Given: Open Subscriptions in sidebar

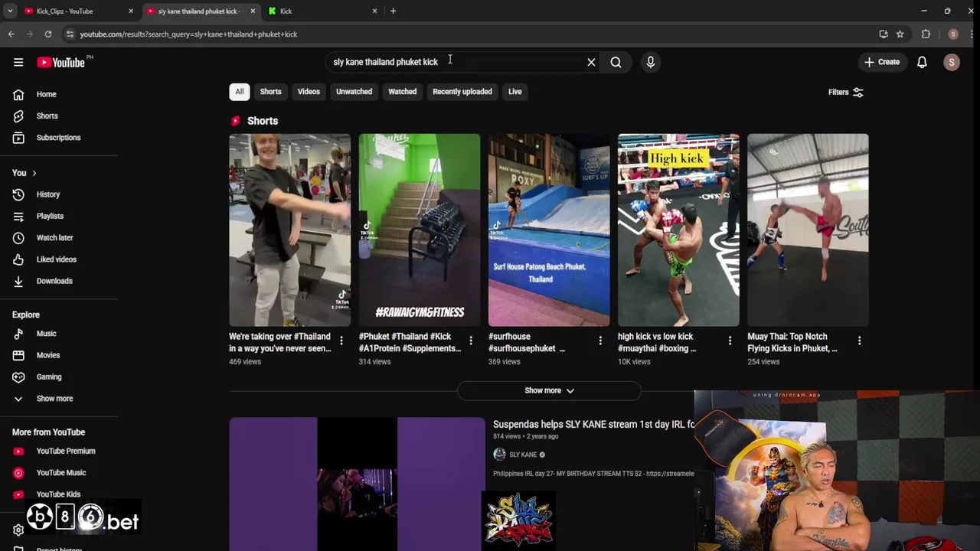Looking at the screenshot, I should click(59, 138).
